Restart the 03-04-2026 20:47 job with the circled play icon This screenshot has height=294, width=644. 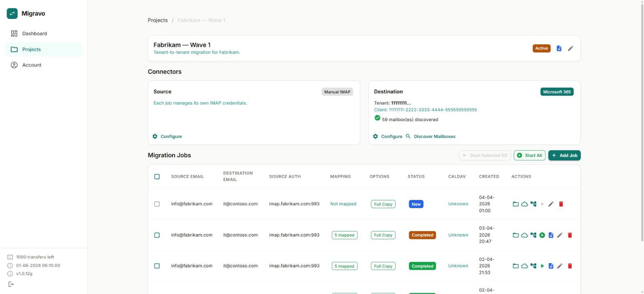pyautogui.click(x=542, y=235)
